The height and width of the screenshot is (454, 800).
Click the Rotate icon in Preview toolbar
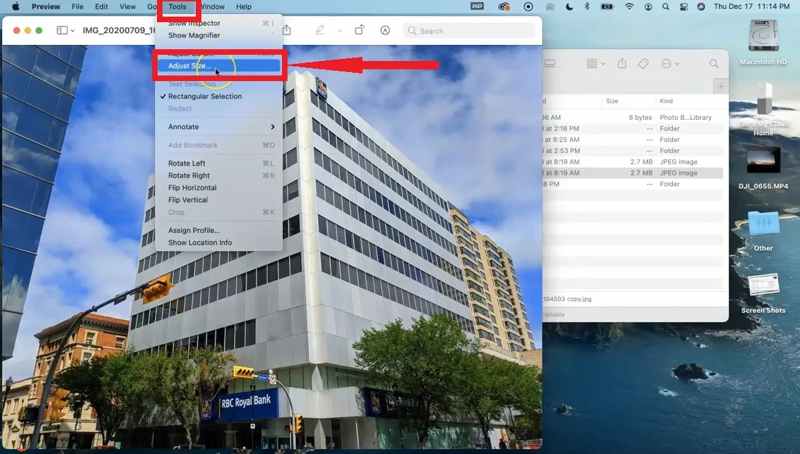point(359,30)
